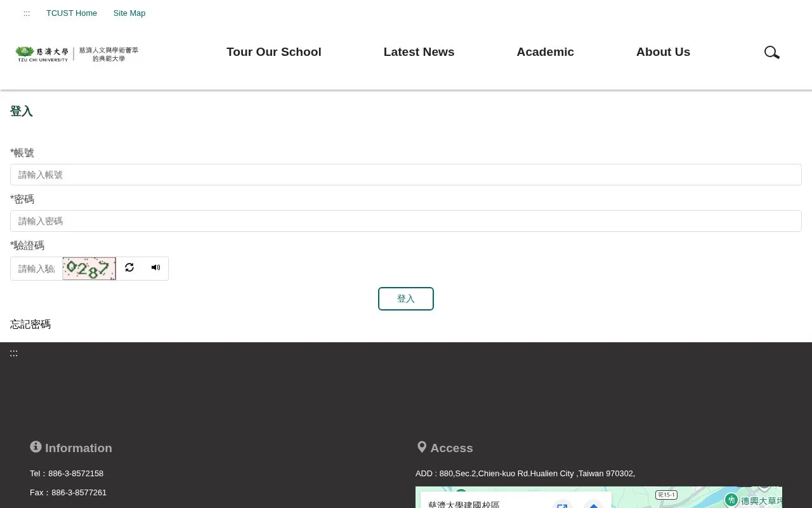The width and height of the screenshot is (812, 508).
Task: Go to TCUST Home link
Action: click(x=72, y=13)
